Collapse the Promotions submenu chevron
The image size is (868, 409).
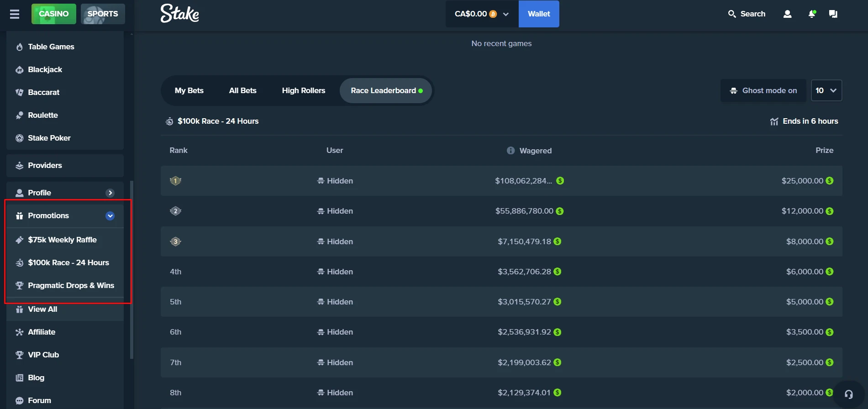pyautogui.click(x=110, y=215)
